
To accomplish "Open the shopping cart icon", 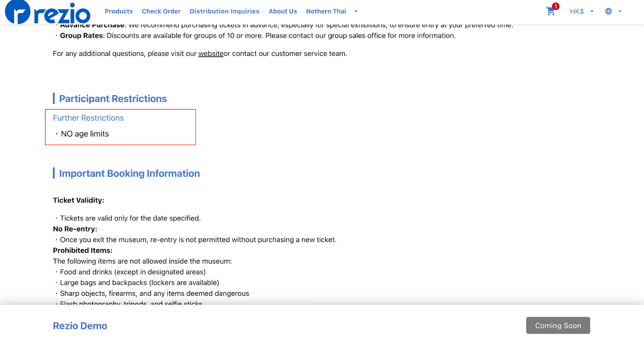I will click(x=551, y=11).
